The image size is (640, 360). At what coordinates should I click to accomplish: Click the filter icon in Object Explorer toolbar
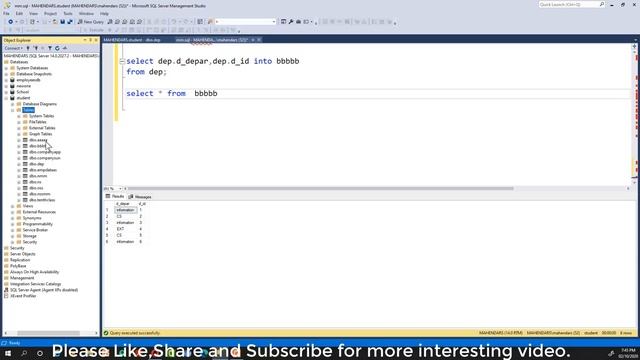(x=50, y=48)
